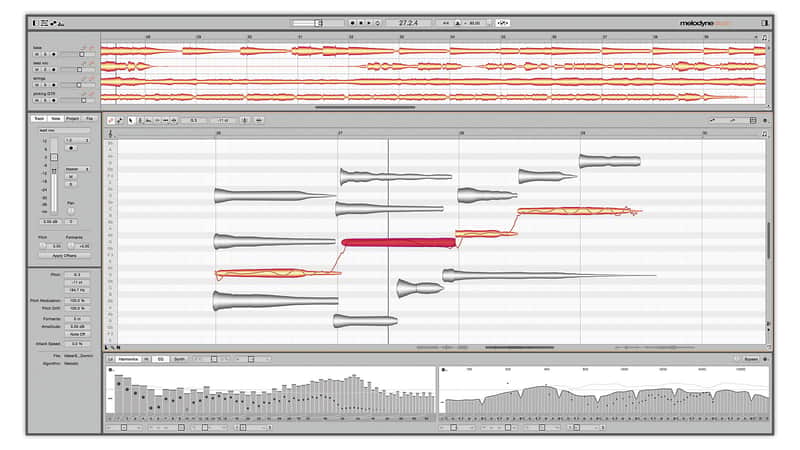Image resolution: width=800 pixels, height=450 pixels.
Task: Click the tempo value field in top bar
Action: coord(474,23)
